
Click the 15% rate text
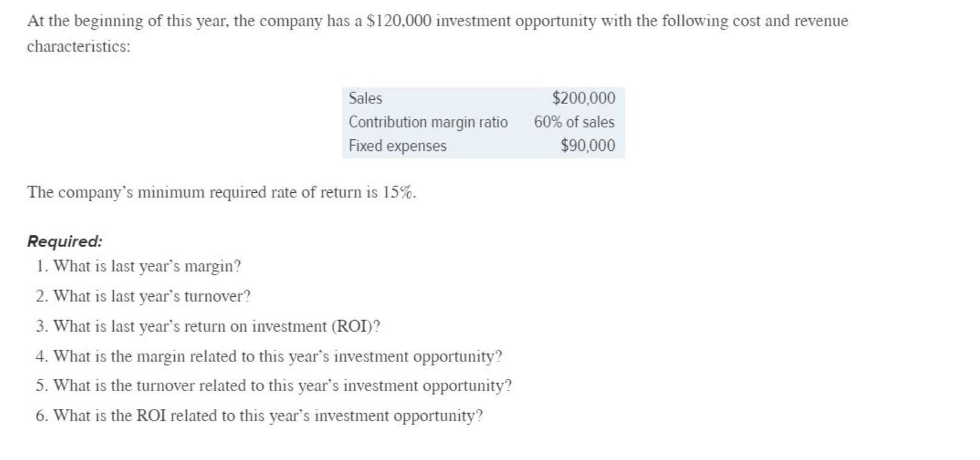pyautogui.click(x=399, y=192)
